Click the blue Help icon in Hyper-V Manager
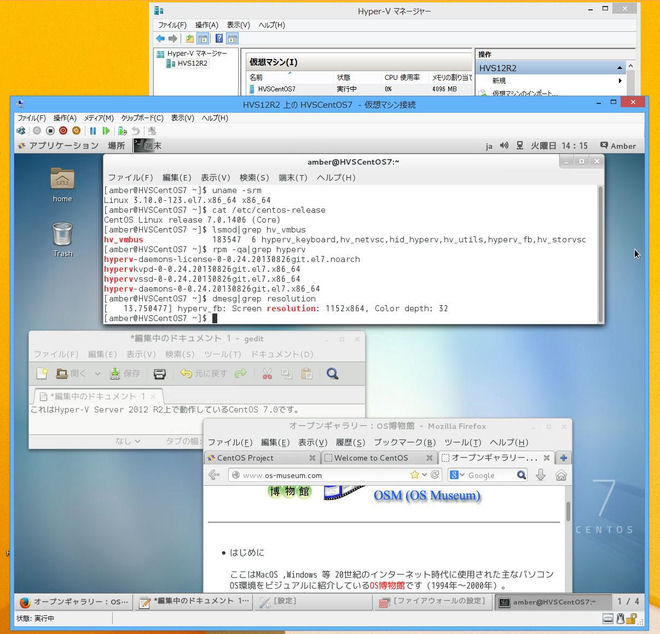660x634 pixels. click(x=219, y=39)
